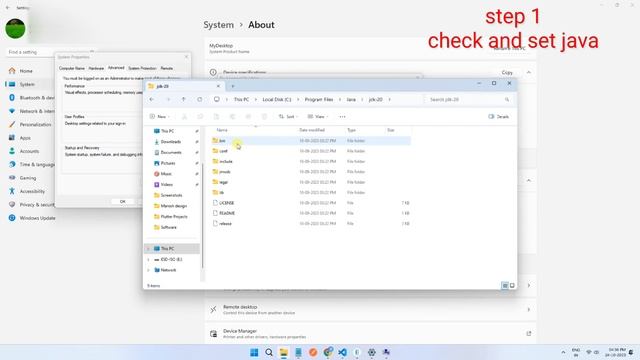Open the three-dots more options menu
Screen dimensions: 640x360
click(x=342, y=117)
